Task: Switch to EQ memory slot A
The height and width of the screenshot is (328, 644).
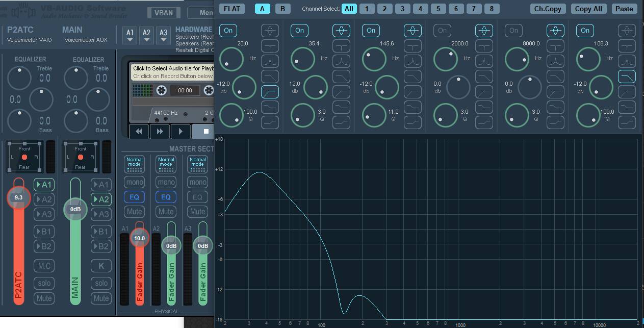Action: pos(263,9)
